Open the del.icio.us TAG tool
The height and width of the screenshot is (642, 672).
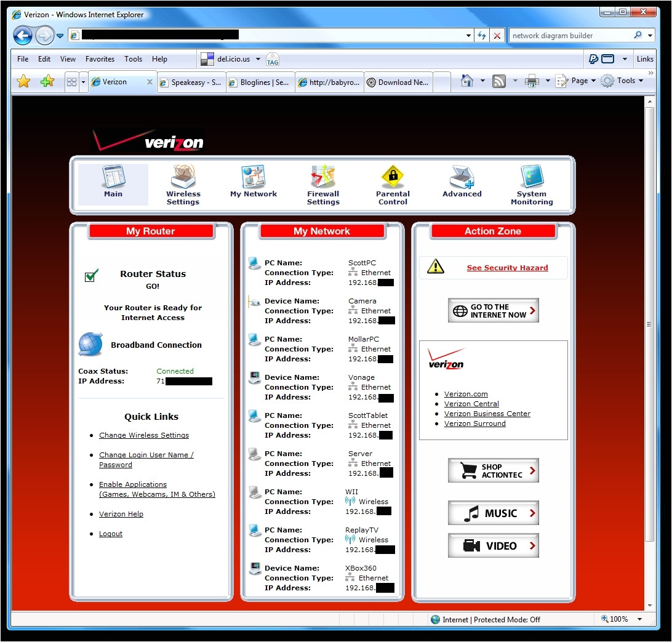(272, 59)
